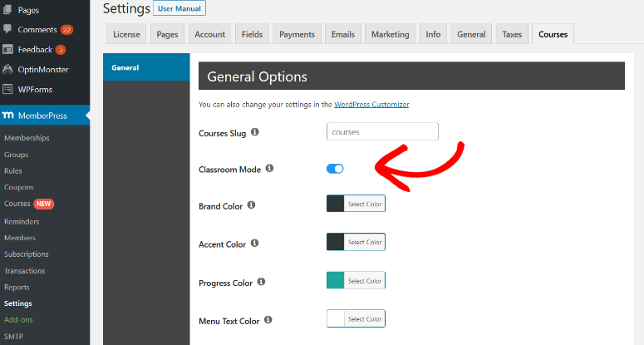Click info icon beside Classroom Mode
This screenshot has height=345, width=644.
click(x=269, y=168)
